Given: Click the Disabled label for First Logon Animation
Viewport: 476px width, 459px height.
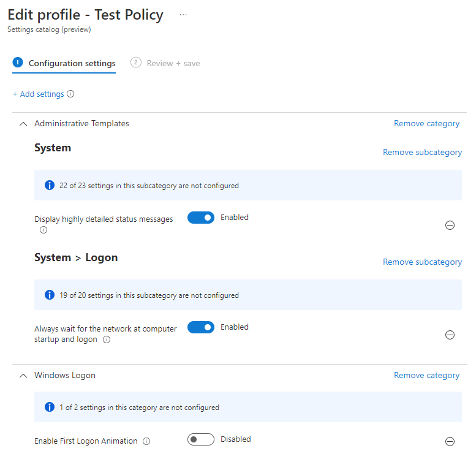Looking at the screenshot, I should 236,439.
